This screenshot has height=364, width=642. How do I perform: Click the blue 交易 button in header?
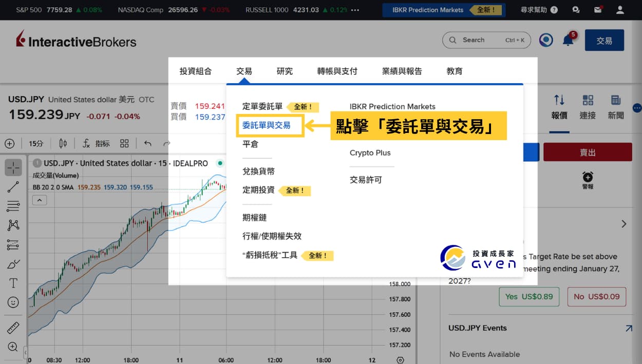tap(605, 40)
